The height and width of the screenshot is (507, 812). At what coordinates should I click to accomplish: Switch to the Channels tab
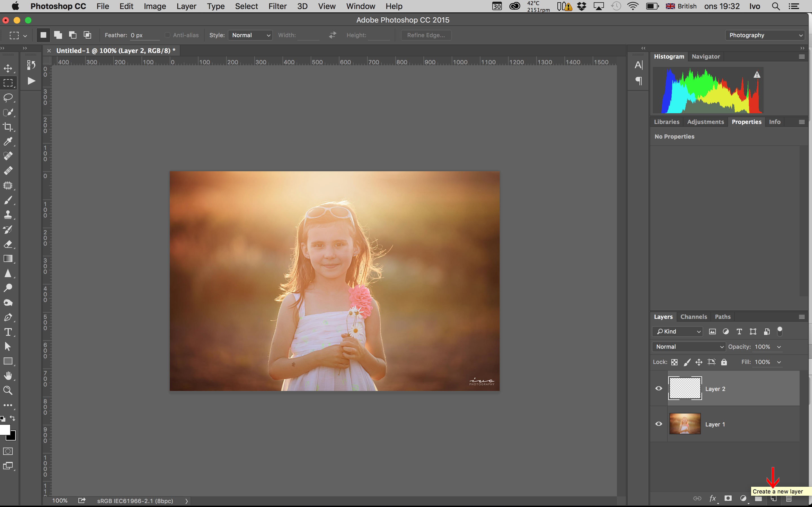pyautogui.click(x=693, y=316)
